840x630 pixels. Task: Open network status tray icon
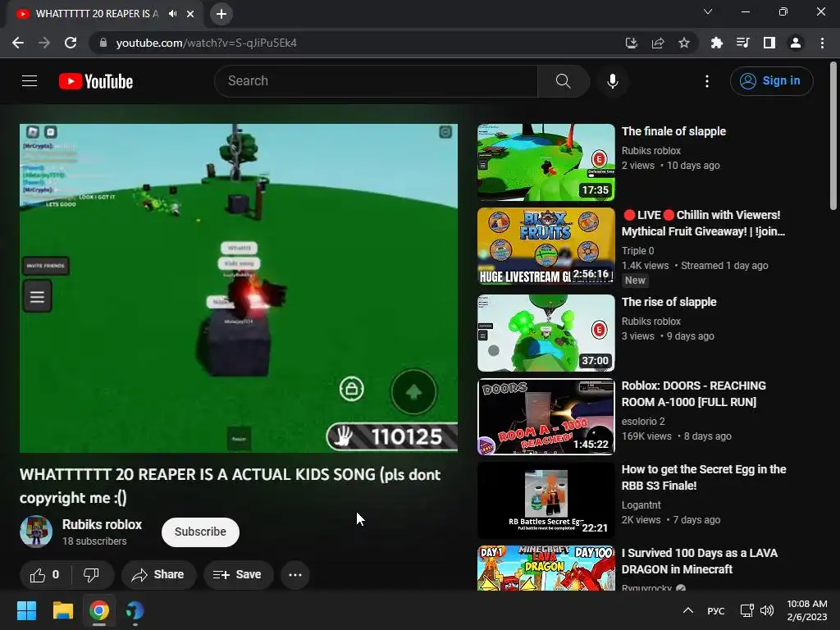(x=746, y=610)
